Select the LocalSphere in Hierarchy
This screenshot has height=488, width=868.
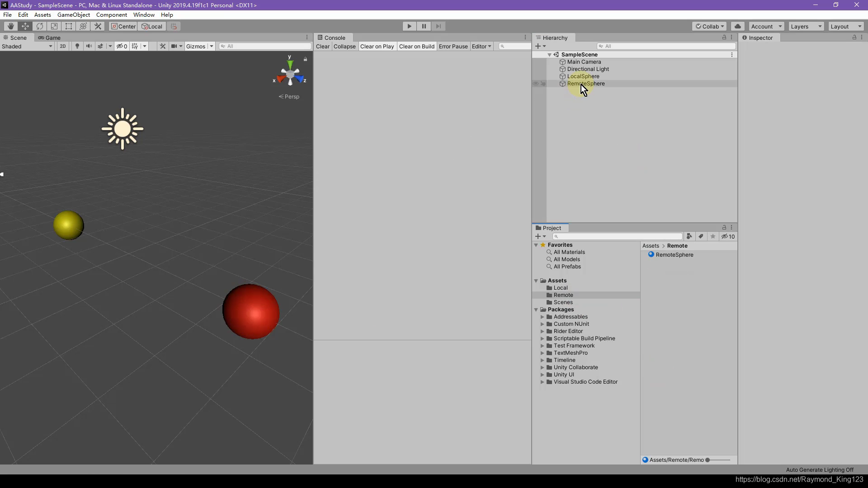[x=583, y=75]
